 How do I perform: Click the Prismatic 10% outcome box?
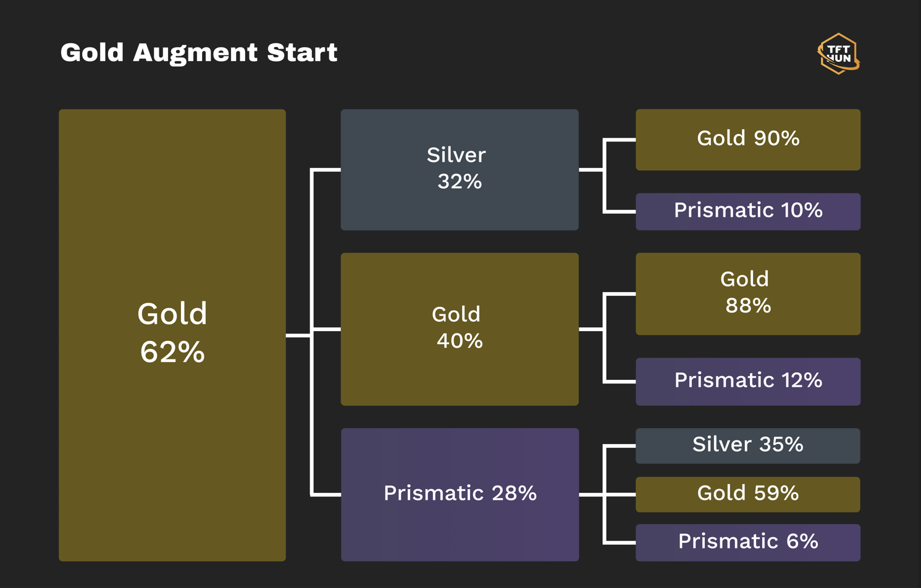click(x=748, y=211)
